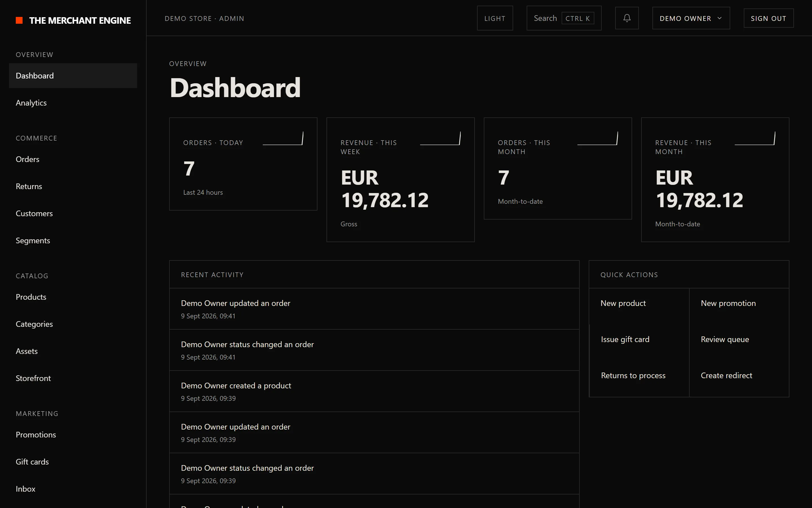Click the 'Demo Owner updated an order' activity at 09:39
Image resolution: width=812 pixels, height=508 pixels.
(374, 433)
